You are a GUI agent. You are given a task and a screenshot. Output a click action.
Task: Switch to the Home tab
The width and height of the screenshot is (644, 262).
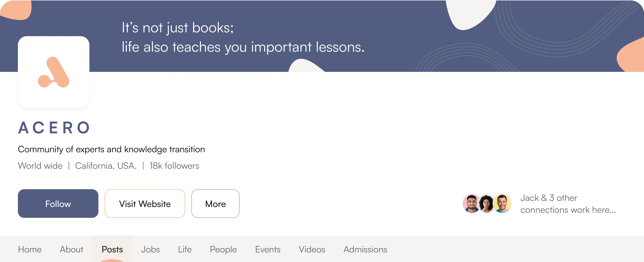tap(30, 249)
